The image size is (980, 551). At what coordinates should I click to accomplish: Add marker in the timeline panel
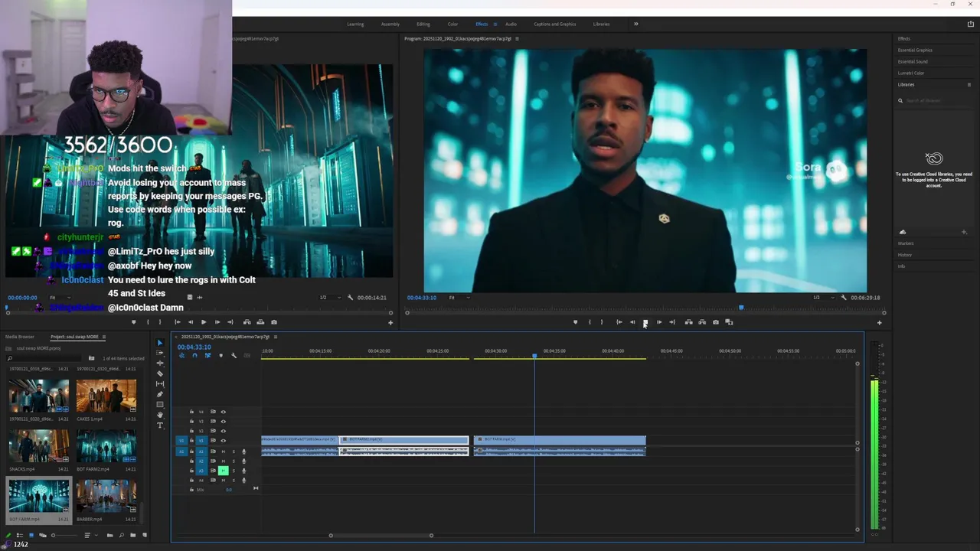coord(221,355)
